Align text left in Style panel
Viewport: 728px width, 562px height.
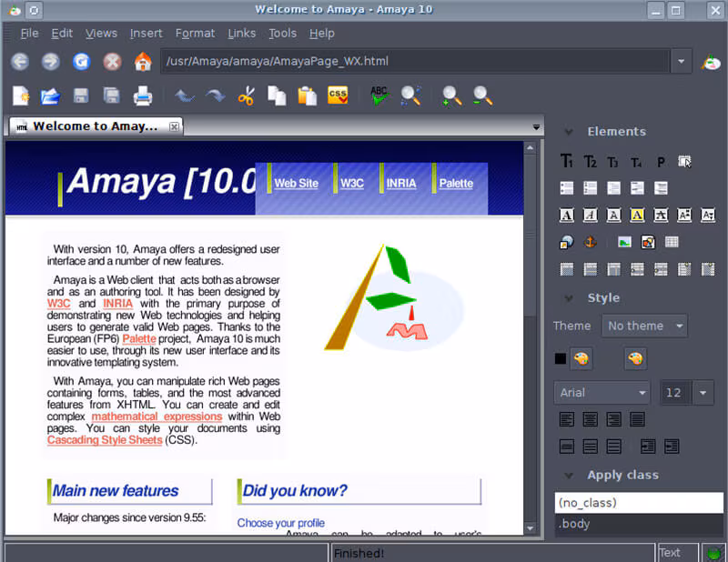pos(566,419)
